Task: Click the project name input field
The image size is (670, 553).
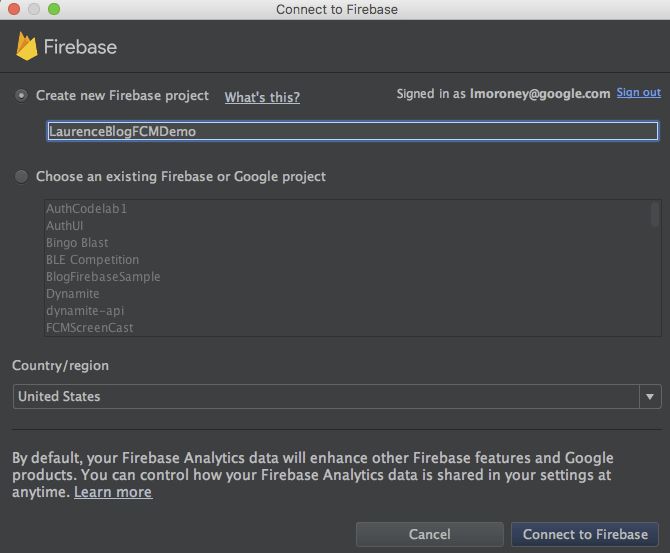Action: pyautogui.click(x=352, y=131)
